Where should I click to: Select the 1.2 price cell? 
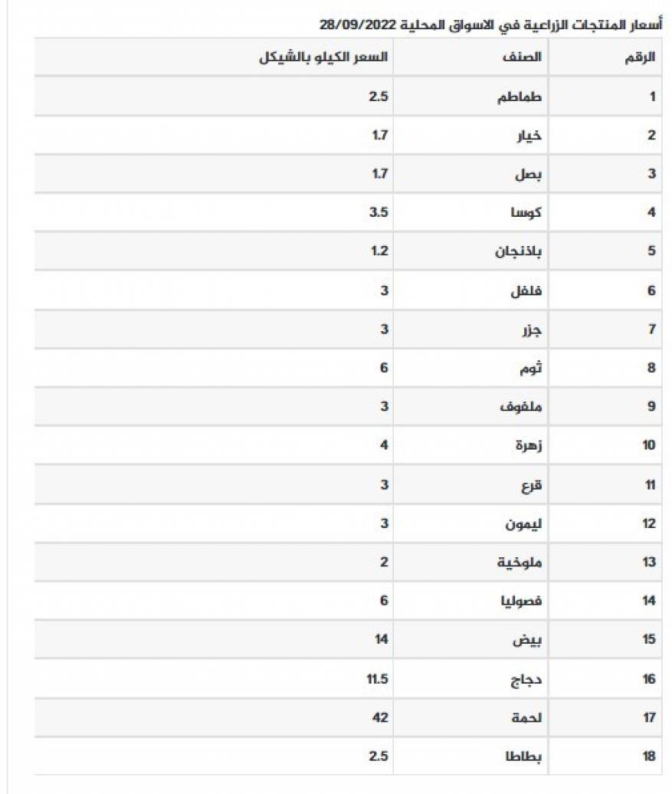tap(380, 251)
